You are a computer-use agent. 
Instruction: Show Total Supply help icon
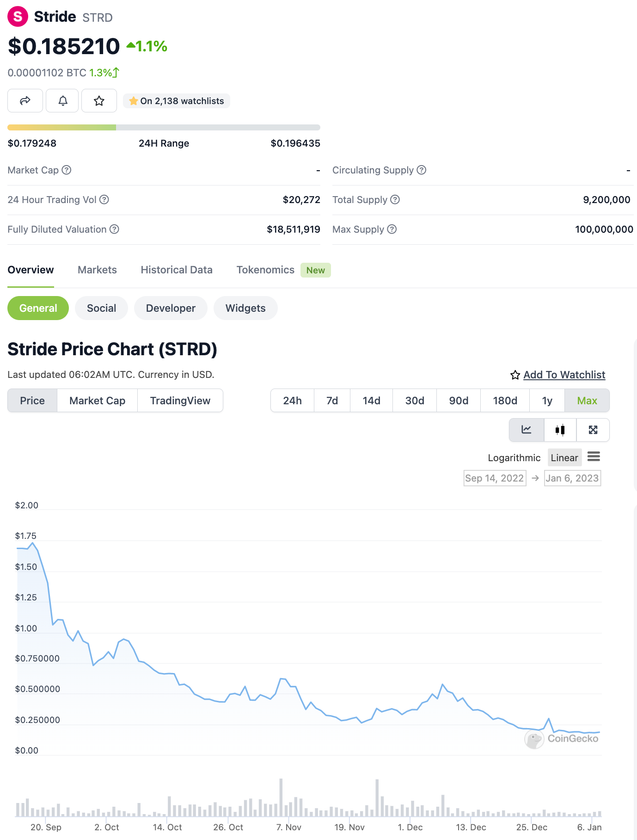pos(395,199)
